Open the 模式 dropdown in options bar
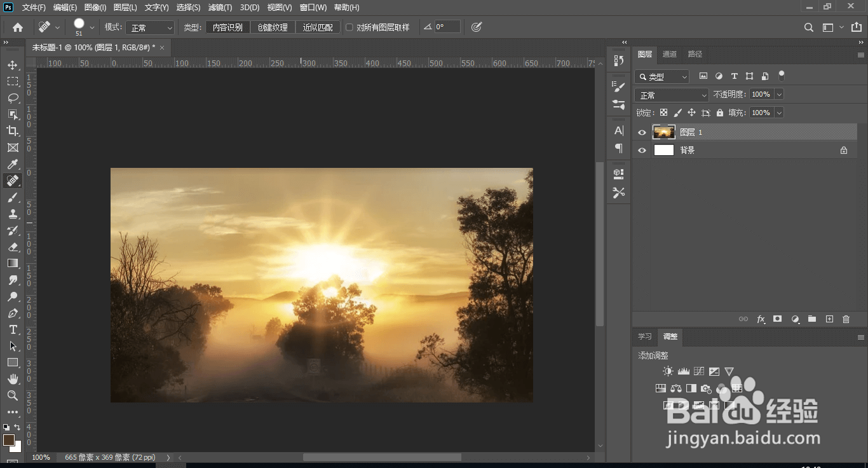This screenshot has height=468, width=868. click(150, 27)
